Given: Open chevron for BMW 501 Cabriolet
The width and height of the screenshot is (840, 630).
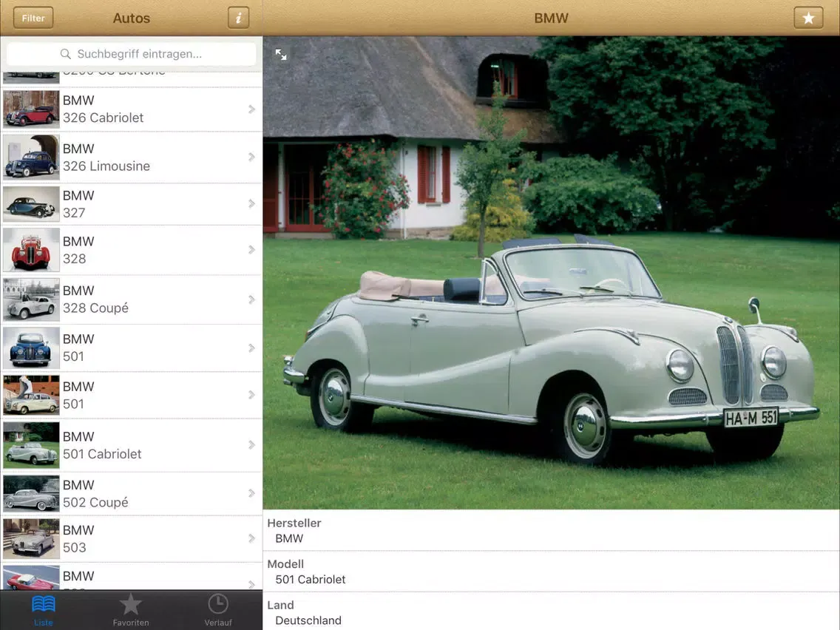Looking at the screenshot, I should click(x=251, y=444).
